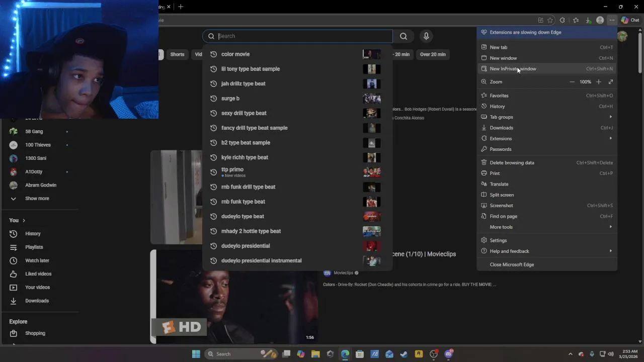This screenshot has height=362, width=644.
Task: Open New InPrivate window menu item
Action: tap(547, 69)
